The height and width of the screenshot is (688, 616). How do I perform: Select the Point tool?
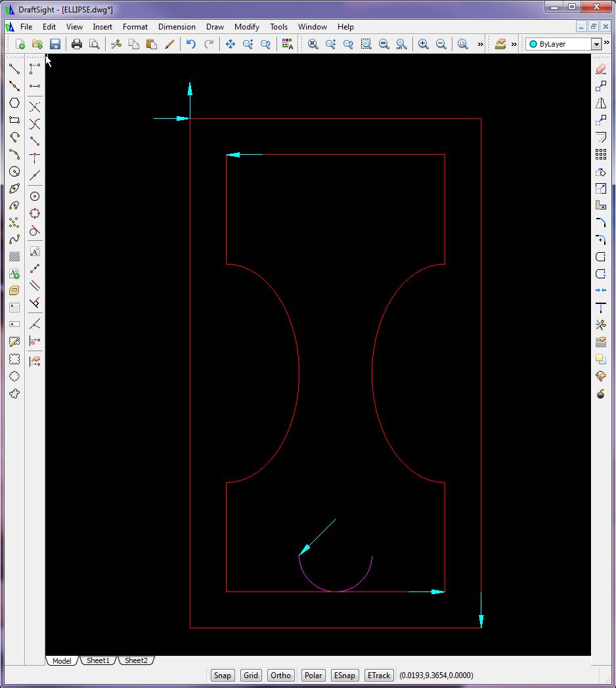click(x=14, y=223)
